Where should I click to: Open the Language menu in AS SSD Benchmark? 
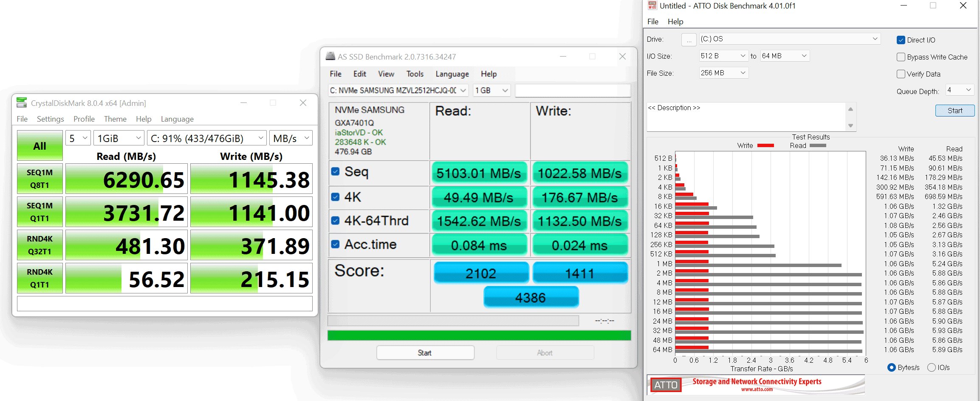tap(452, 74)
